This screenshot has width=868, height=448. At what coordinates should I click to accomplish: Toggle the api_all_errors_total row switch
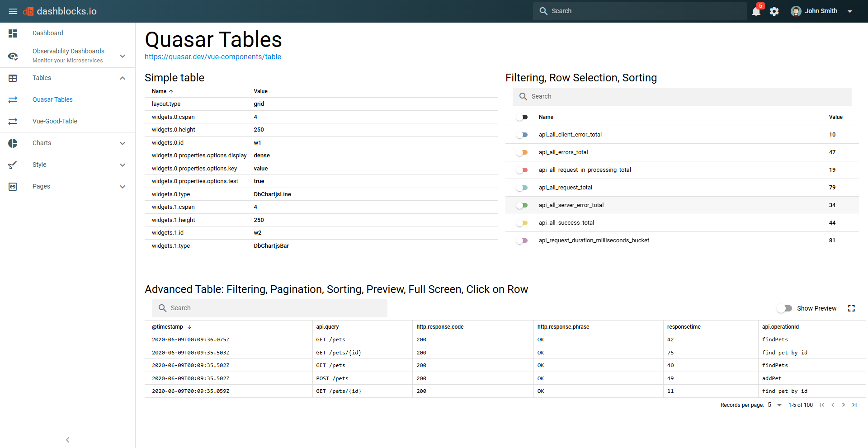(x=522, y=152)
